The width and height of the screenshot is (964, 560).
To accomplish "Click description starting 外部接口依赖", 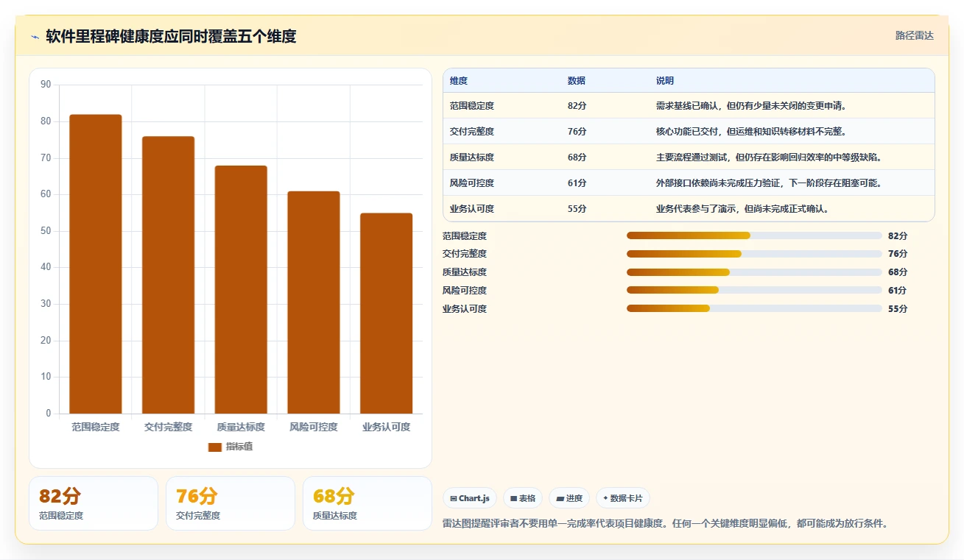I will point(769,183).
